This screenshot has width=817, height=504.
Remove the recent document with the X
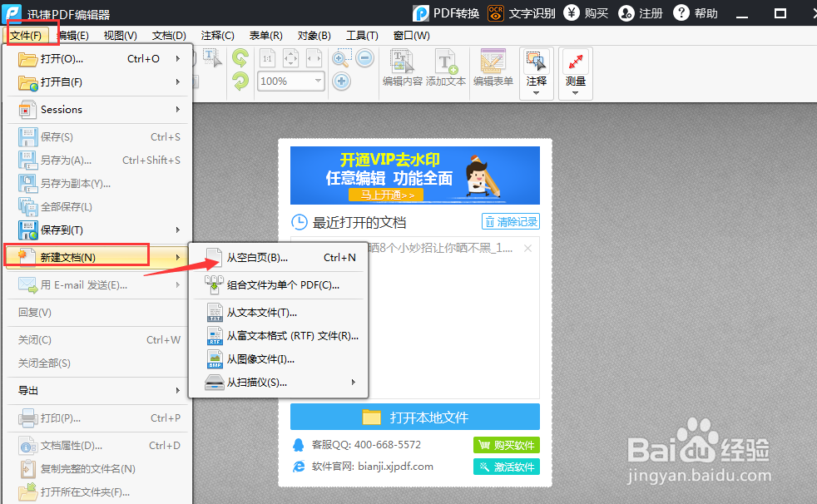pos(527,249)
